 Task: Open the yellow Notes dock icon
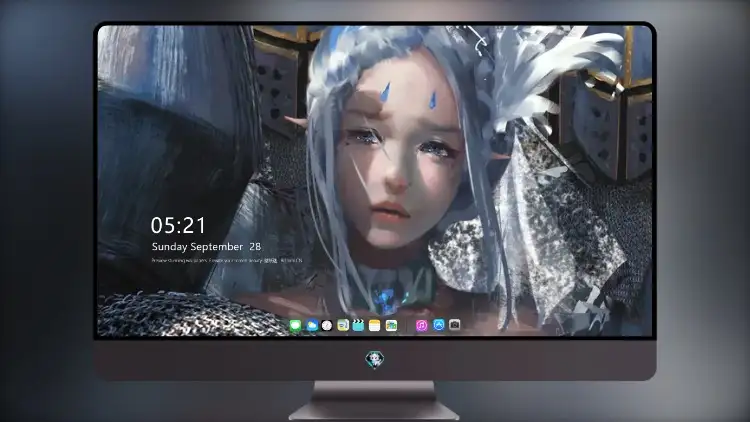pos(375,326)
